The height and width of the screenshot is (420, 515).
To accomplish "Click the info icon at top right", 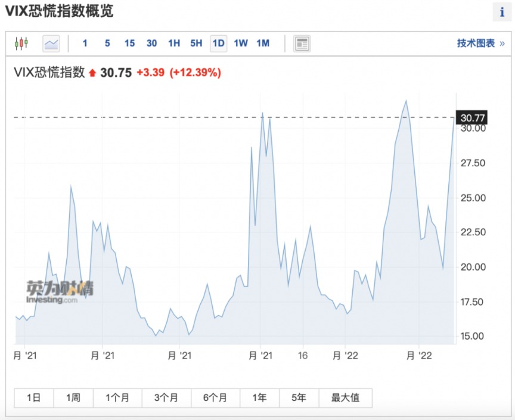I will pos(501,12).
